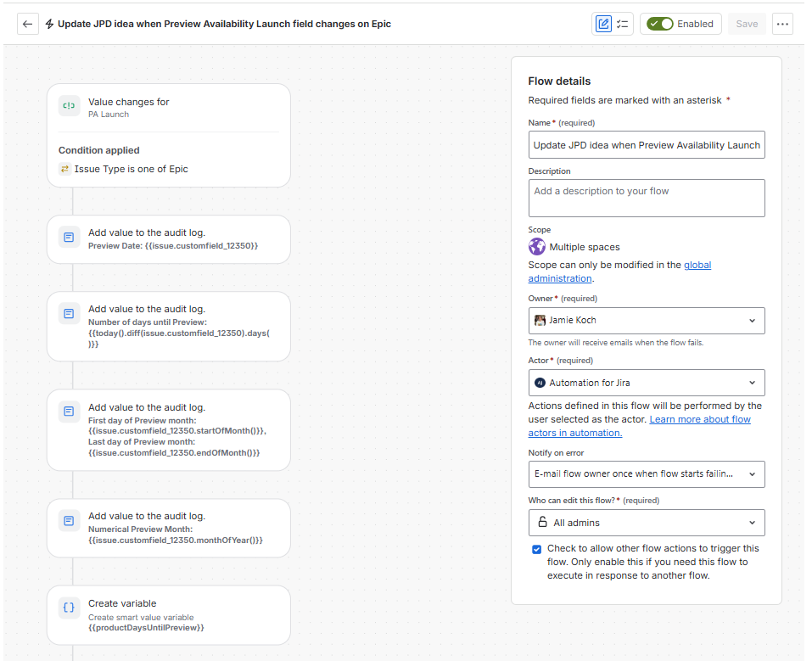812x661 pixels.
Task: Open Who can edit this flow dropdown
Action: click(647, 523)
